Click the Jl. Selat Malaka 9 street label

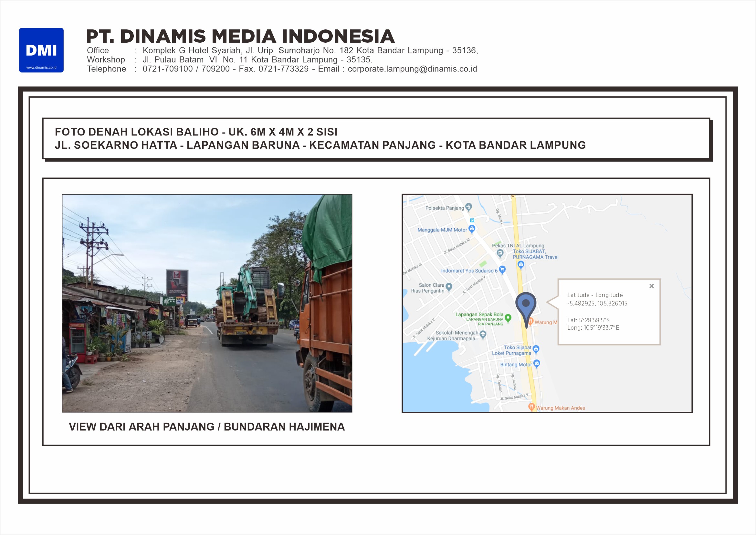pos(514,397)
